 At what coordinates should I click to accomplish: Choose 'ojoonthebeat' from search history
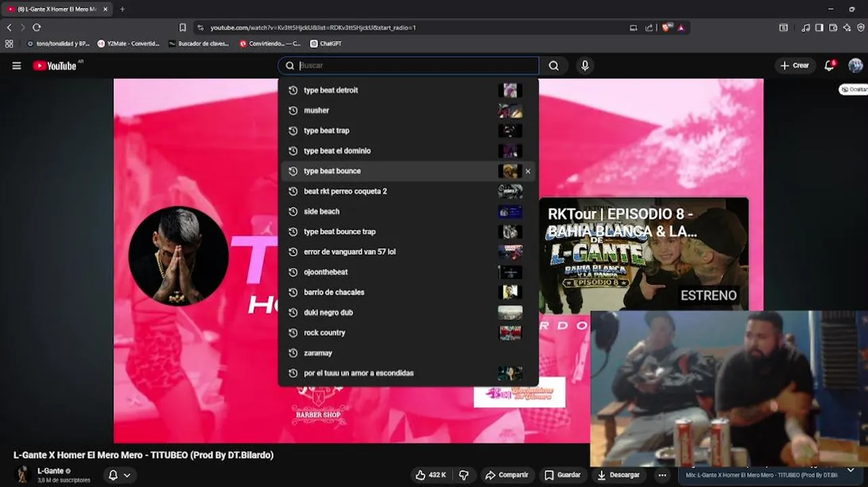pos(408,272)
